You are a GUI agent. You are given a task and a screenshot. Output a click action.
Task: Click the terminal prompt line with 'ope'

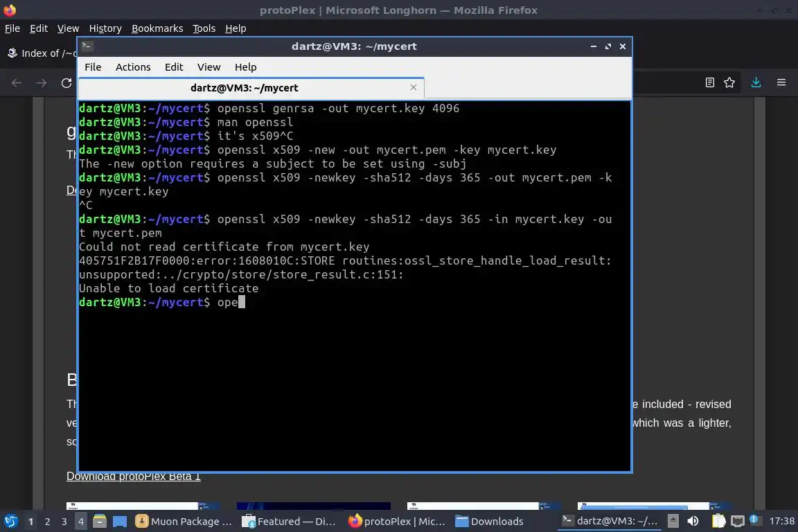(162, 303)
